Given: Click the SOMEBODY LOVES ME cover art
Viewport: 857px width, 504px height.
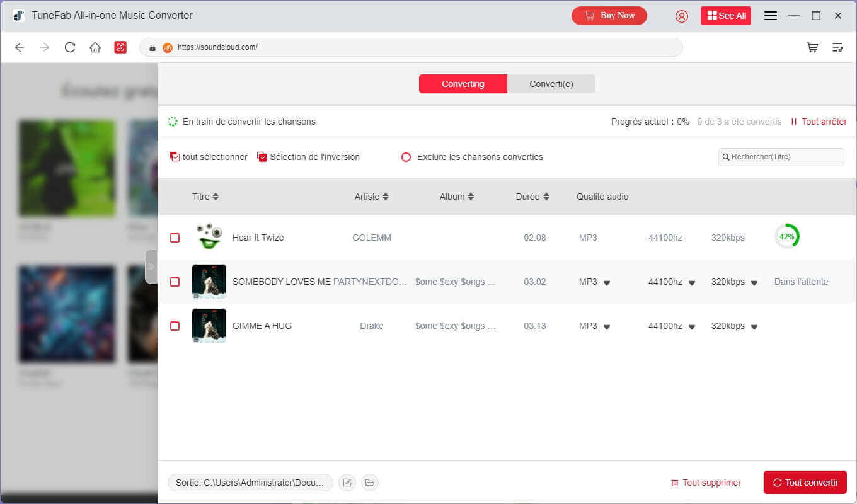Looking at the screenshot, I should (x=209, y=282).
